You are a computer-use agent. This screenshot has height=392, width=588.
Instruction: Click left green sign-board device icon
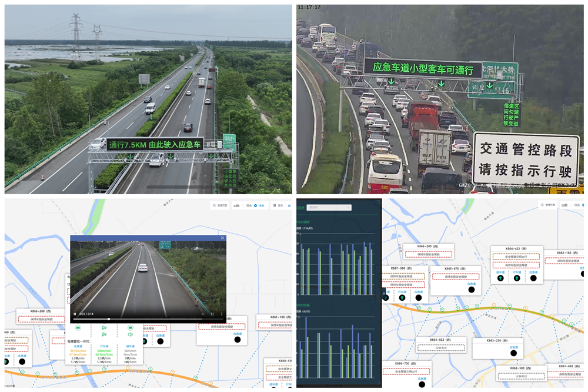point(78,327)
